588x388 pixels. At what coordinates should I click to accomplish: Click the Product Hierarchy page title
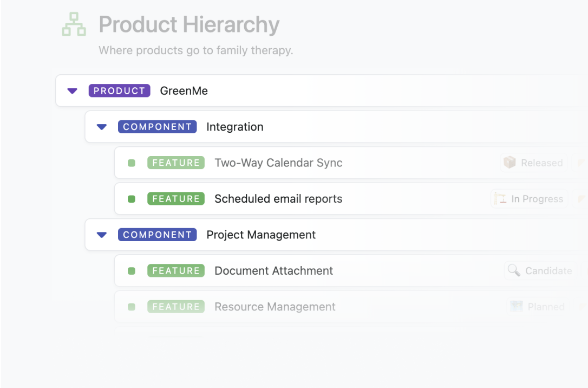coord(189,25)
